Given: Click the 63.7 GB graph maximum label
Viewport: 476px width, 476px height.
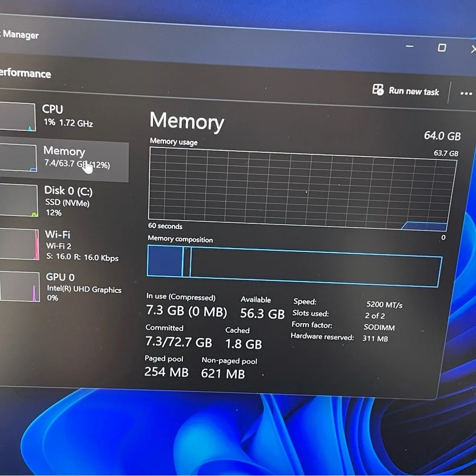Looking at the screenshot, I should (446, 153).
